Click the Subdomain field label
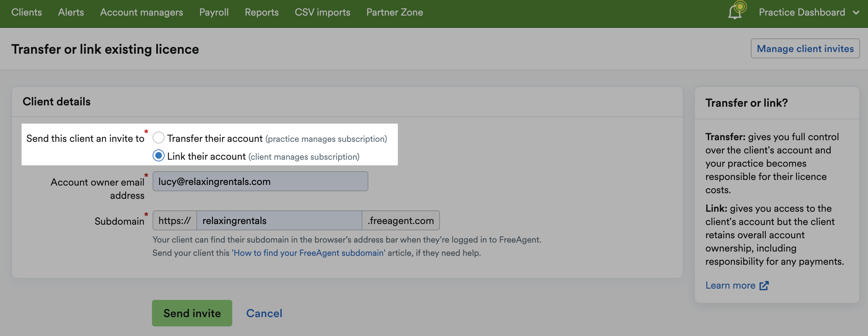The image size is (868, 336). click(x=119, y=221)
